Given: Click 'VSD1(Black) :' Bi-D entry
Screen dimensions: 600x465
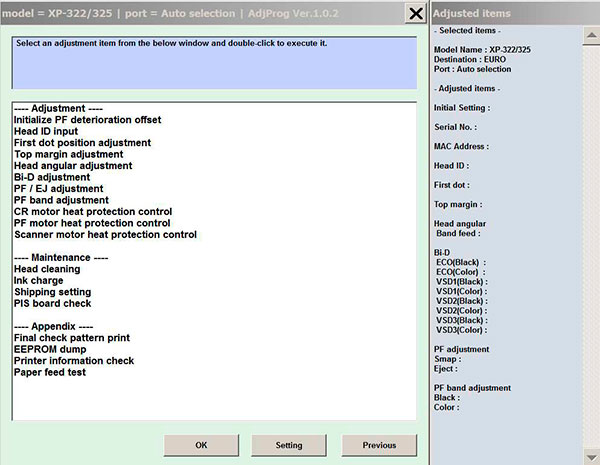Looking at the screenshot, I should 462,282.
